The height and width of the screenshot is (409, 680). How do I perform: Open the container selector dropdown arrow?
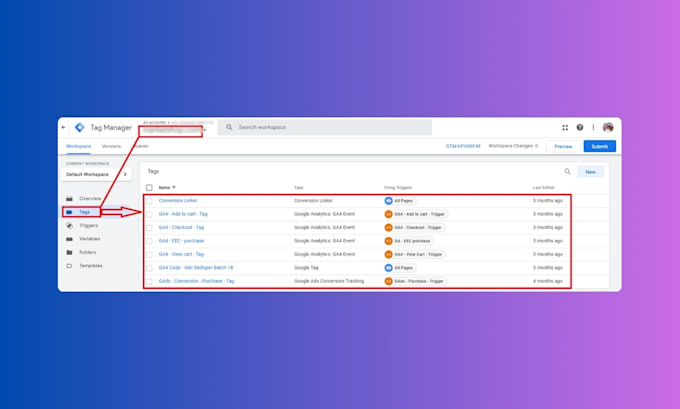click(x=205, y=130)
